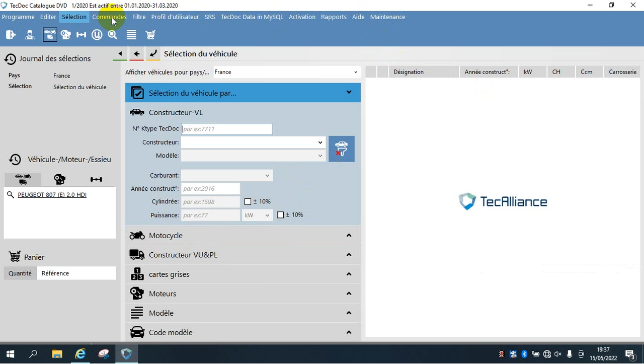Screen dimensions: 644x364
Task: Open the shopping cart toolbar icon
Action: [x=150, y=35]
